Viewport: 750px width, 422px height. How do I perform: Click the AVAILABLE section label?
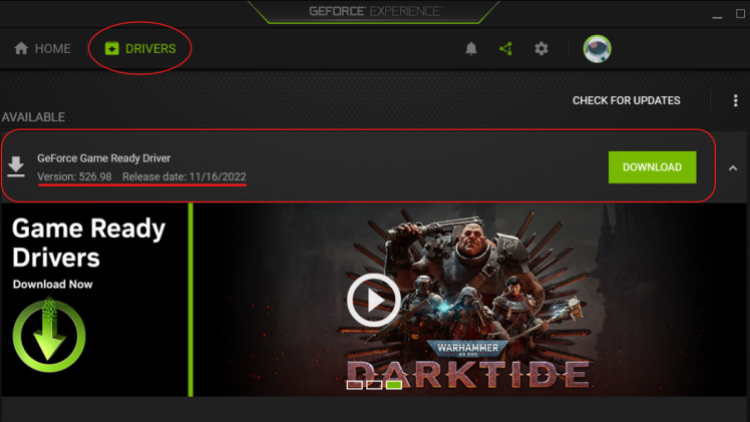click(33, 117)
